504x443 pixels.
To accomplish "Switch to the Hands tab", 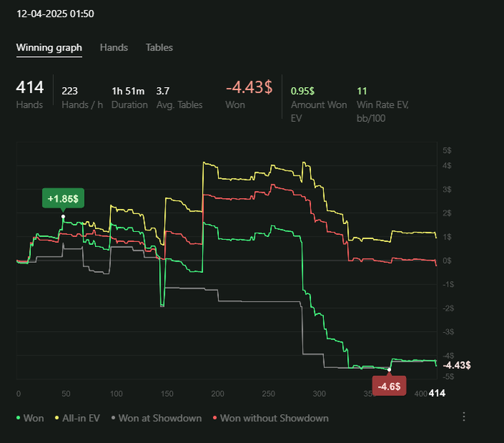I will click(x=114, y=48).
